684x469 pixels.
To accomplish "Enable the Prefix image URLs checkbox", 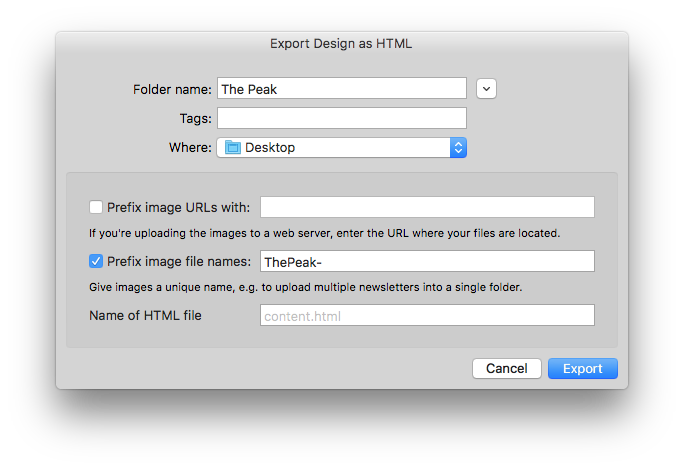I will 96,207.
